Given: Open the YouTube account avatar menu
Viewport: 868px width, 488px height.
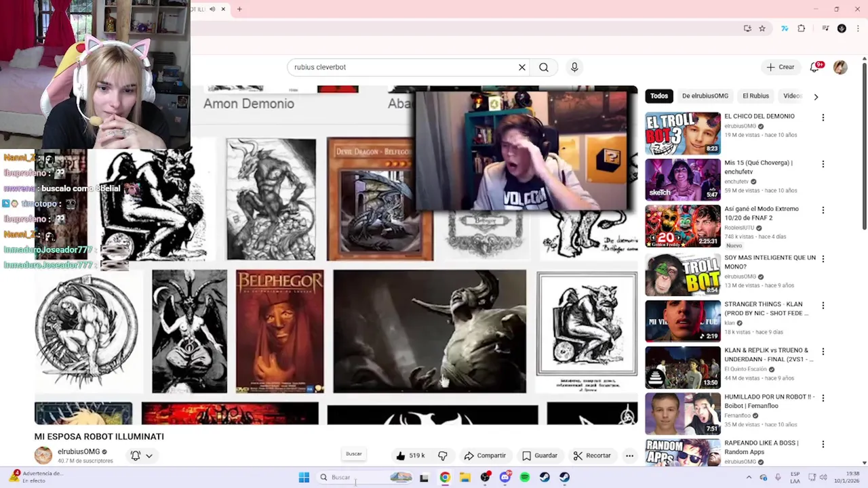Looking at the screenshot, I should (840, 67).
